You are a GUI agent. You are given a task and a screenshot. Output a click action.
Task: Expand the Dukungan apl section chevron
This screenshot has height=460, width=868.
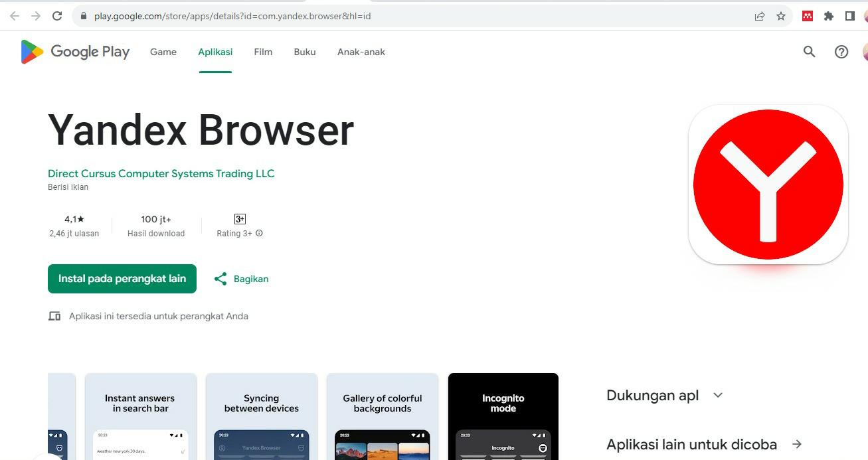click(x=718, y=396)
